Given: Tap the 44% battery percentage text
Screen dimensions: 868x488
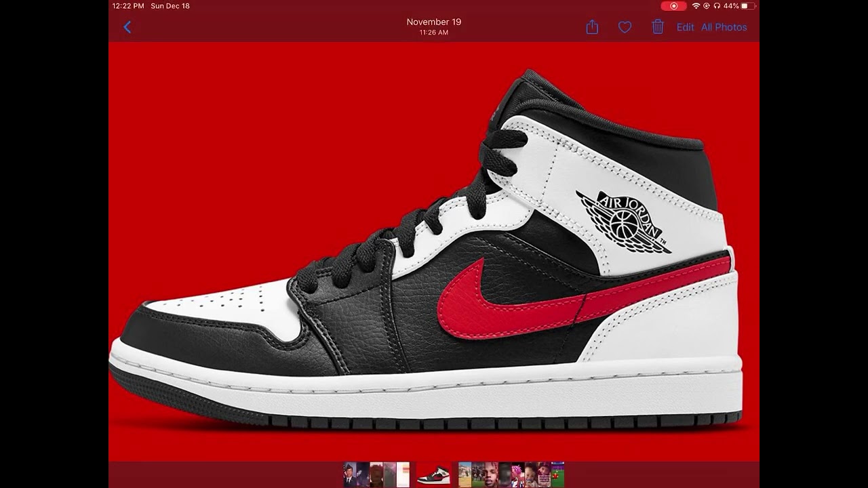Looking at the screenshot, I should (731, 6).
